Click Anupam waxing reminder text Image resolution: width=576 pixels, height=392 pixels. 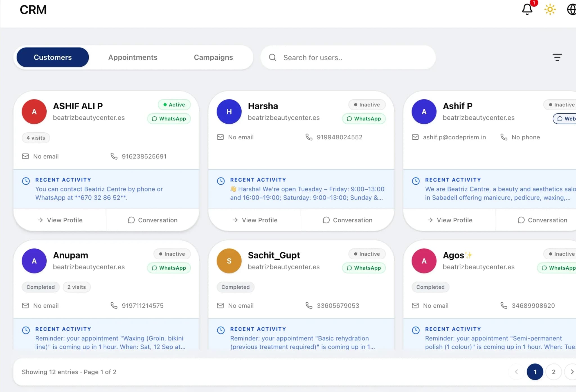coord(110,342)
